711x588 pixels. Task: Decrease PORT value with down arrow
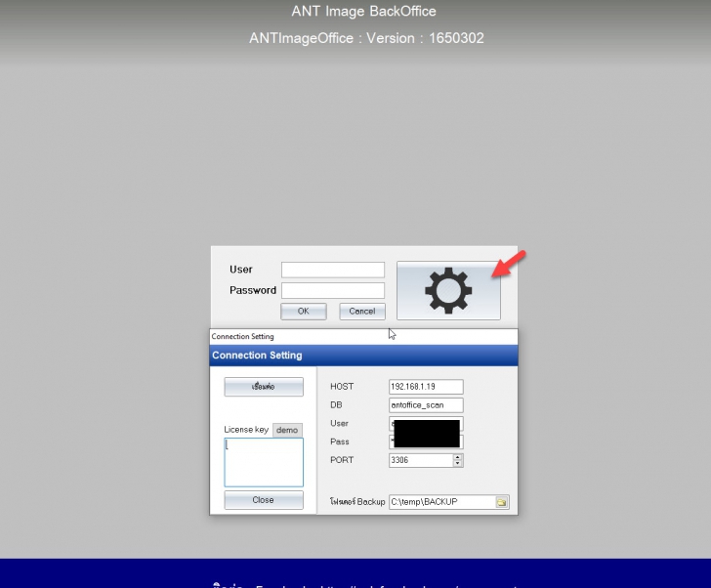[x=457, y=463]
